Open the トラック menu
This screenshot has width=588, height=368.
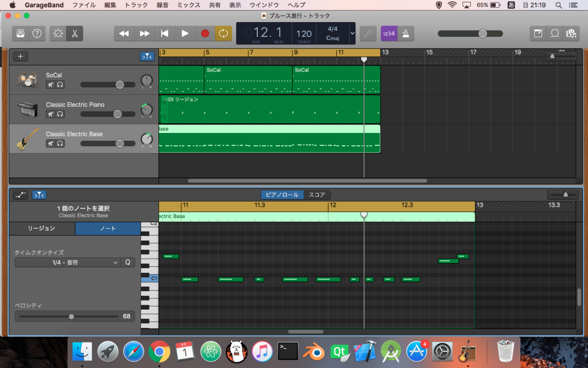[x=137, y=5]
